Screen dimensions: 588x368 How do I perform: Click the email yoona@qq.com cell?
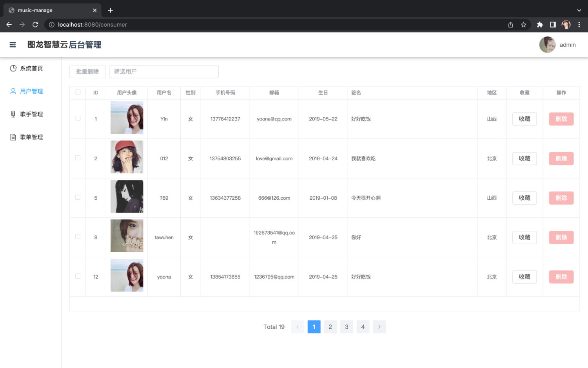click(274, 119)
